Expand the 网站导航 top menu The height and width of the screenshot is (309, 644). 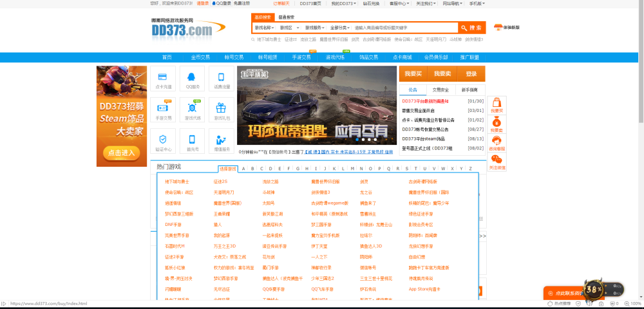(x=453, y=3)
